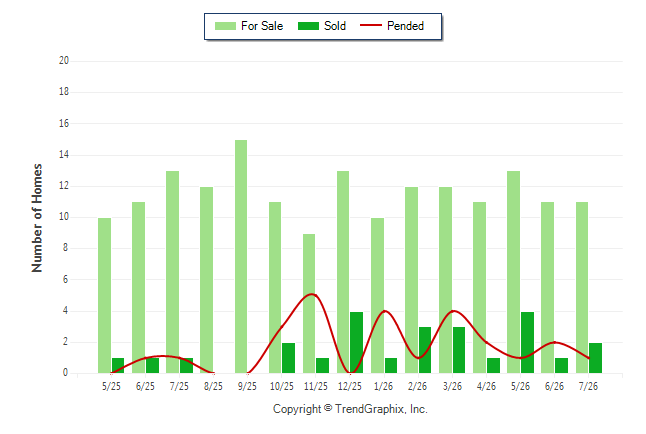Toggle the Sold series legend label

point(335,26)
